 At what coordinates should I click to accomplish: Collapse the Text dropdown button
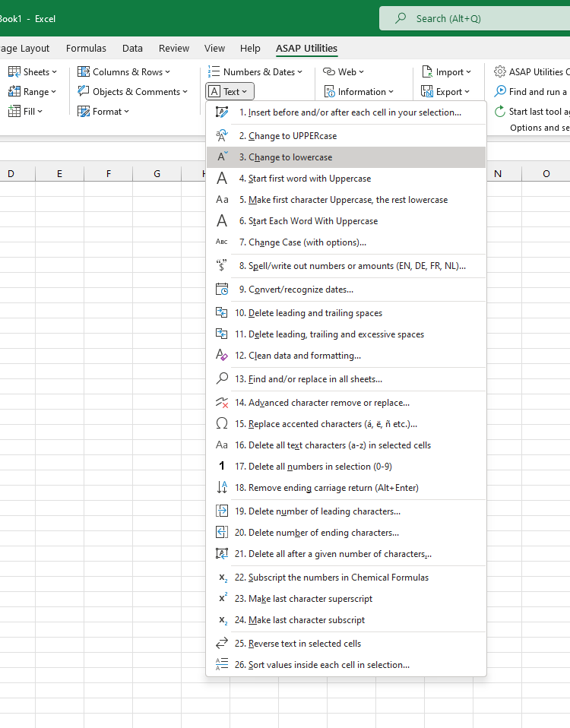230,91
